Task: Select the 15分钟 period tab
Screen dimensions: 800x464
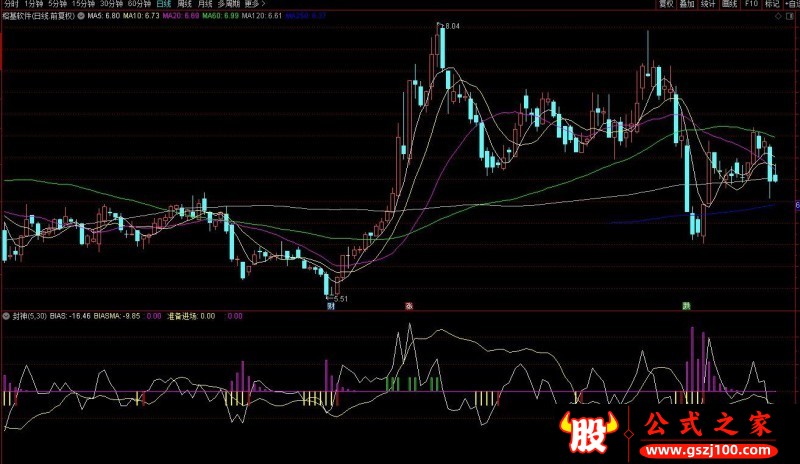Action: pyautogui.click(x=83, y=4)
